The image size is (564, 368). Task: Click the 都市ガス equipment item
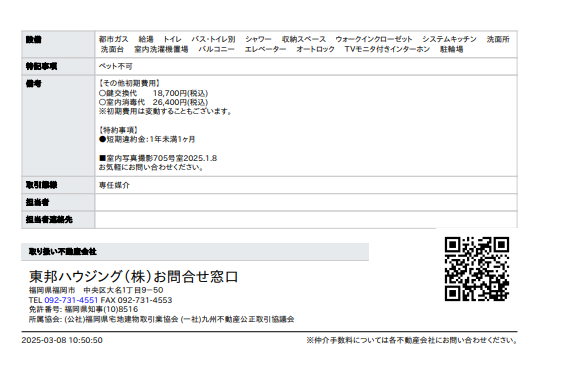click(x=114, y=39)
